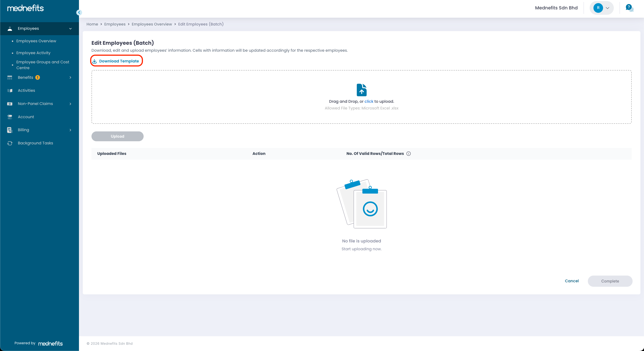Open the help chat icon
This screenshot has height=351, width=644.
tap(629, 8)
